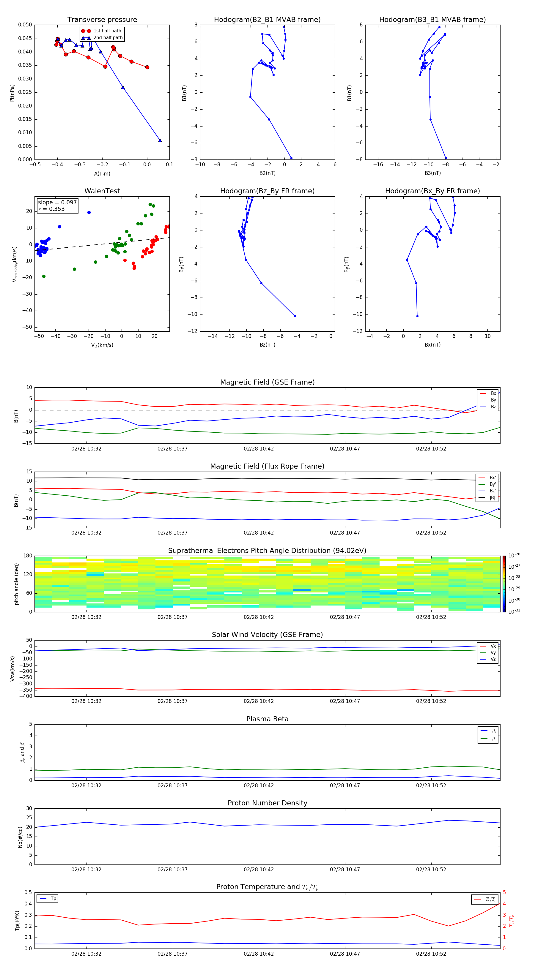535x980 pixels.
Task: Select the red 'Te/Tp' legend entry
Action: pos(485,899)
